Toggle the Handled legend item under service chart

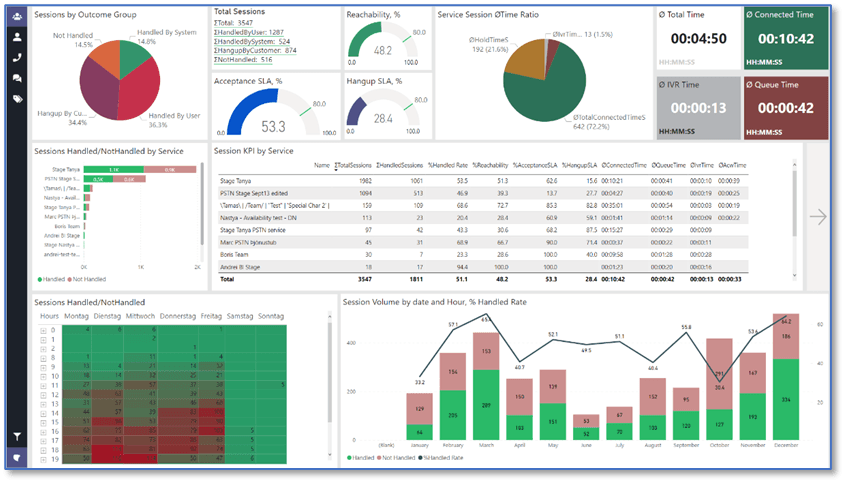51,280
